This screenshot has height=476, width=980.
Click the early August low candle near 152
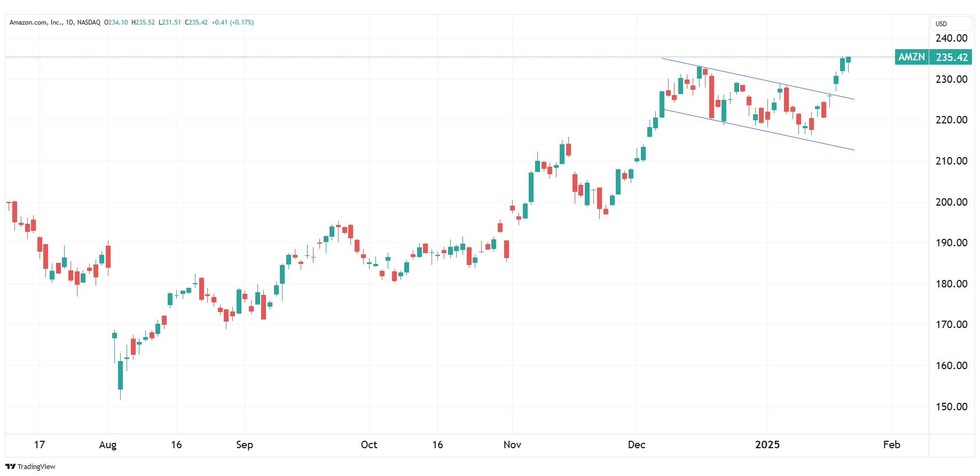point(121,375)
